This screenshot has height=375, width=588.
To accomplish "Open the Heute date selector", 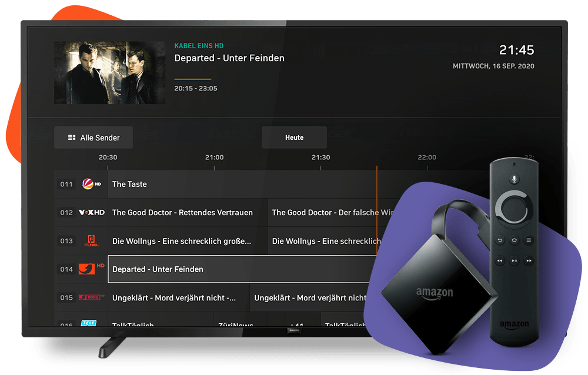I will (x=294, y=137).
